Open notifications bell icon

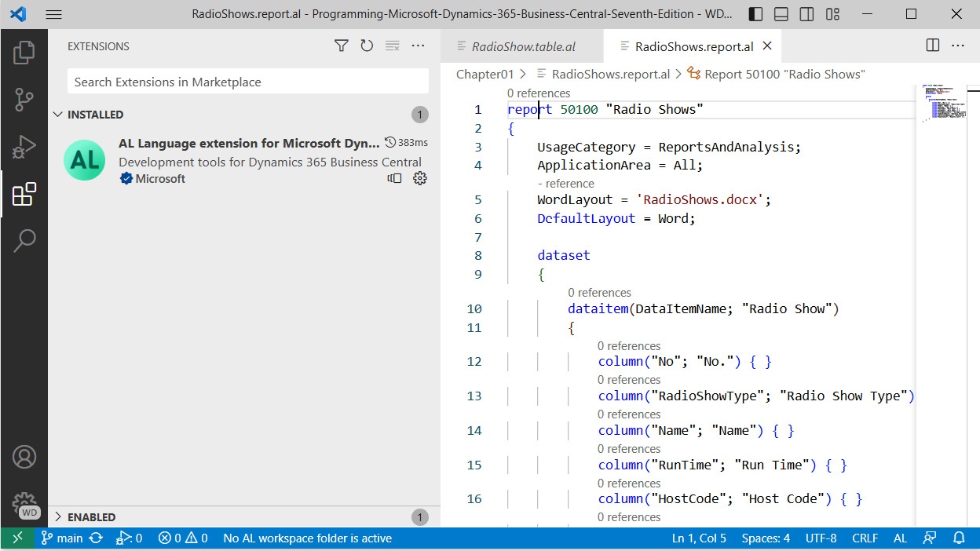click(x=959, y=538)
